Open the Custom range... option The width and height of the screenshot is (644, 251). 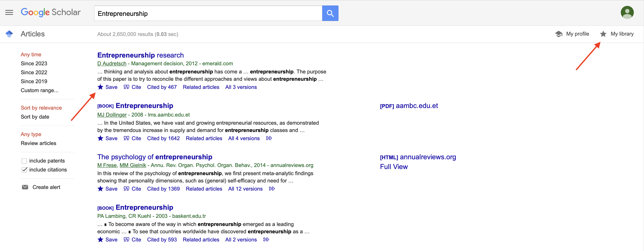click(x=40, y=90)
